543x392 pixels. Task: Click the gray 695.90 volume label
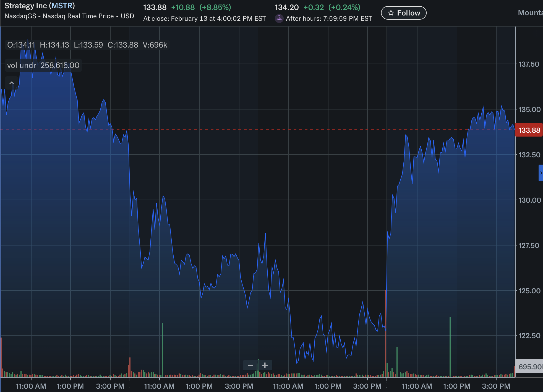[529, 367]
